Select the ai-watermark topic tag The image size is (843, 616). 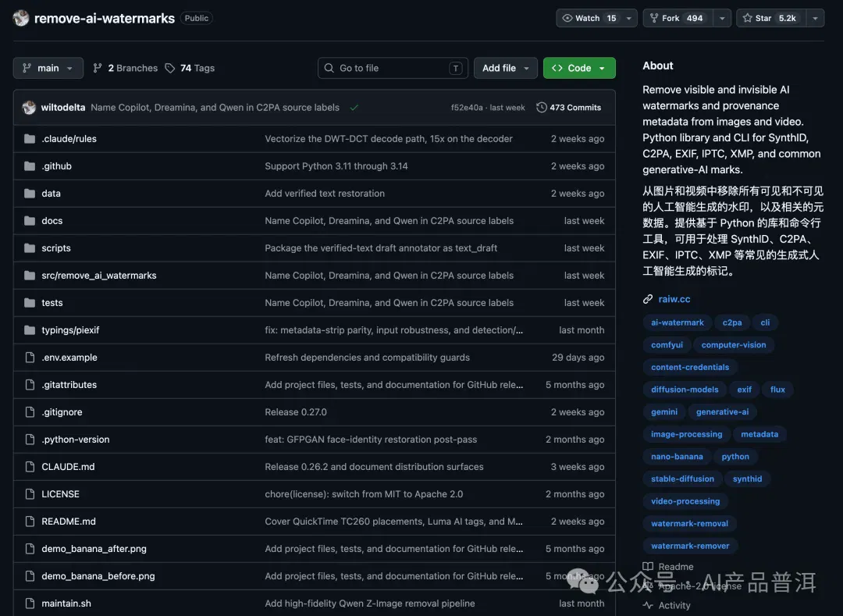point(677,322)
